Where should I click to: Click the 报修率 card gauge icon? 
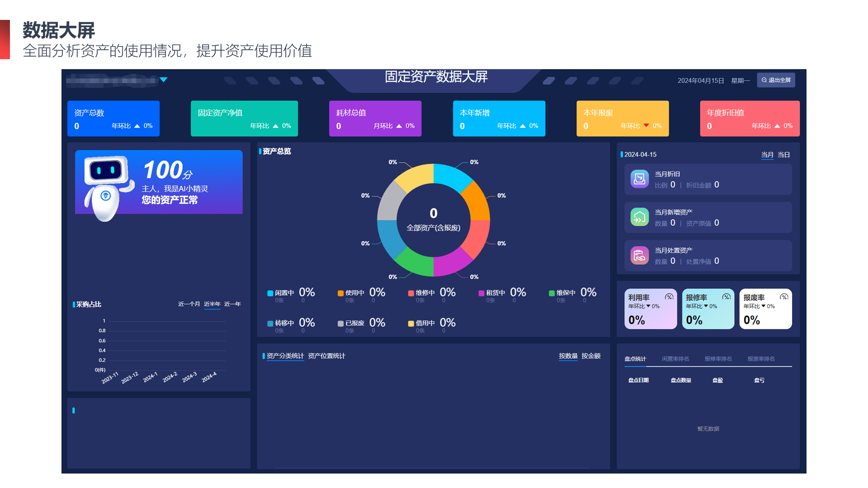(x=726, y=297)
